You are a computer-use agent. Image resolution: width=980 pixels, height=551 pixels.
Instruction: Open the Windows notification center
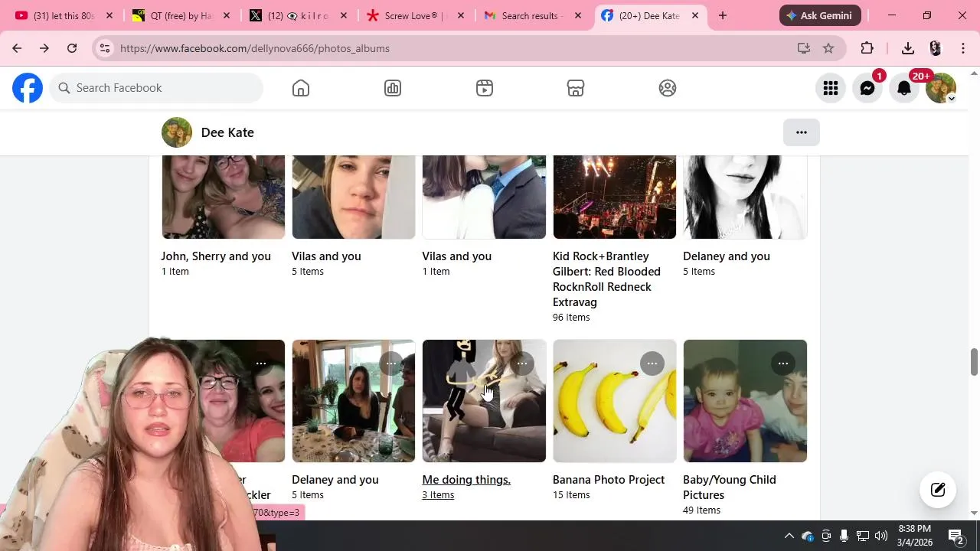(955, 536)
